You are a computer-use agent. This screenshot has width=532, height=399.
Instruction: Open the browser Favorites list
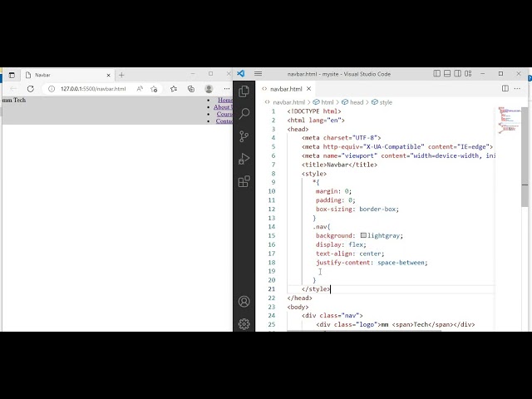(174, 89)
